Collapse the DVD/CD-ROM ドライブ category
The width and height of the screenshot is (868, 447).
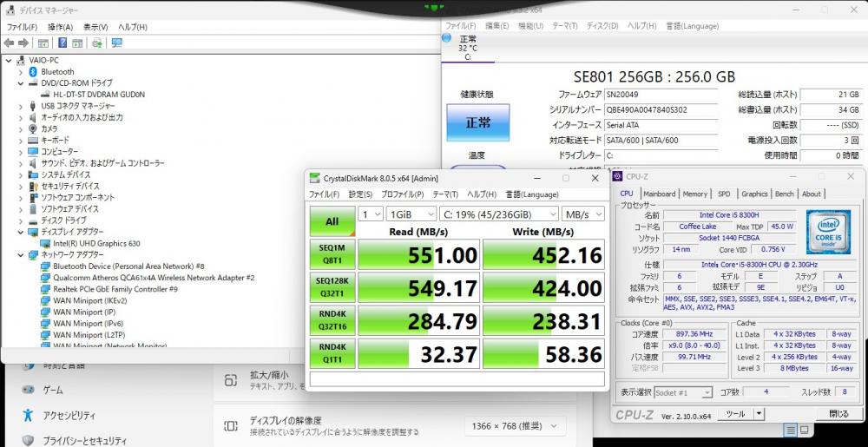[21, 83]
